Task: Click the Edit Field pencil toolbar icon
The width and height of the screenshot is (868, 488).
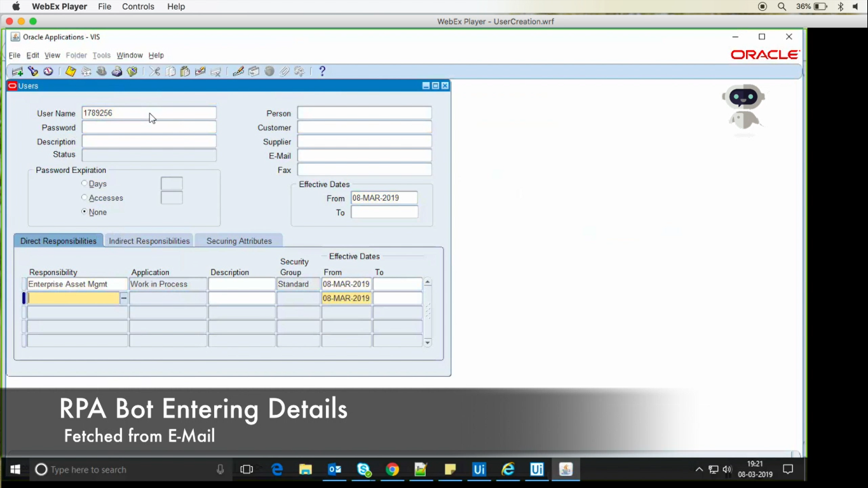Action: [238, 72]
